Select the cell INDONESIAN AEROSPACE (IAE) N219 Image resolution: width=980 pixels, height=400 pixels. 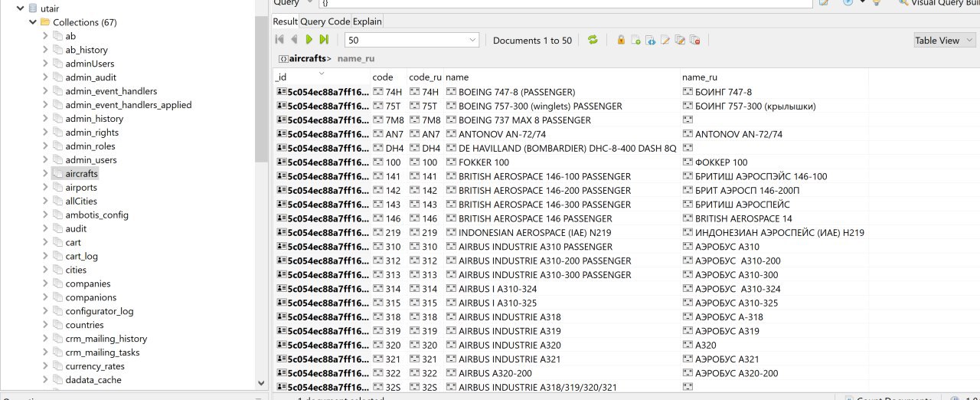point(562,233)
